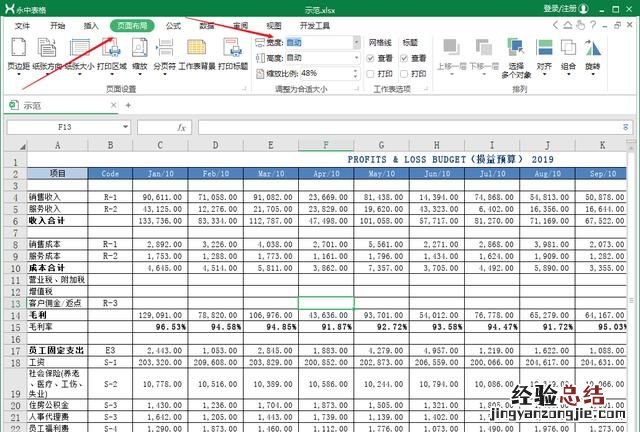Open 工作表背景 (Sheet Background) tool
This screenshot has height=432, width=640.
(x=197, y=48)
